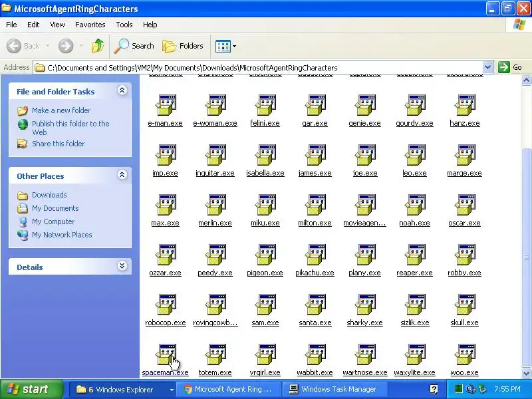The height and width of the screenshot is (399, 532).
Task: Click the help question mark tray icon
Action: pyautogui.click(x=434, y=389)
